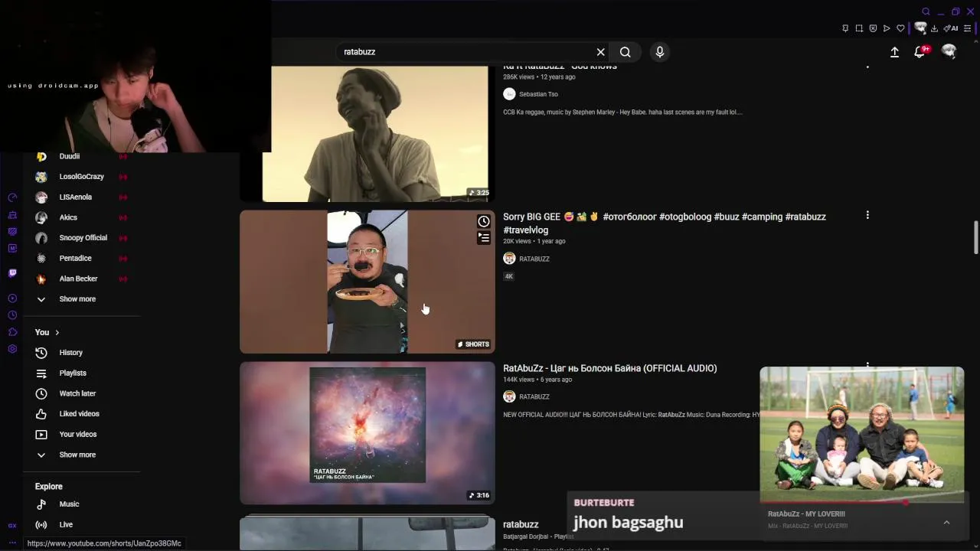Expand 'Show more' under the subscriptions list
Screen dimensions: 980x551
[77, 299]
